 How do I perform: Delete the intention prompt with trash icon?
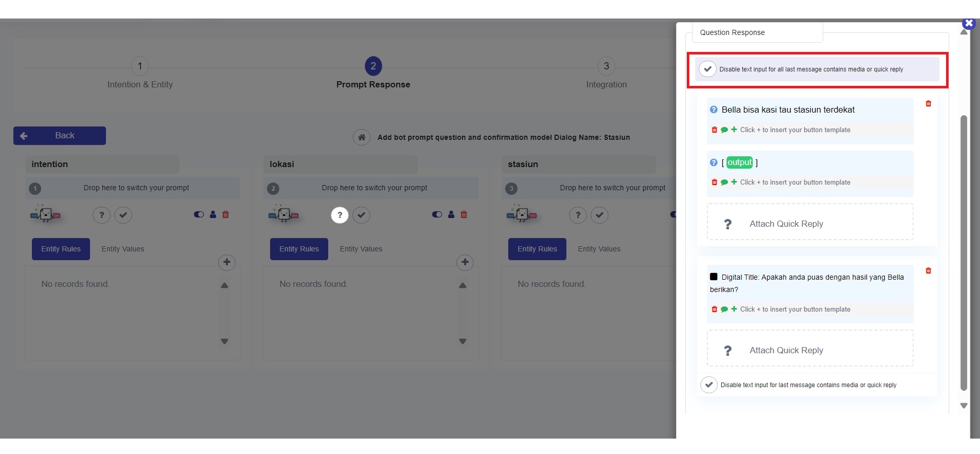225,214
